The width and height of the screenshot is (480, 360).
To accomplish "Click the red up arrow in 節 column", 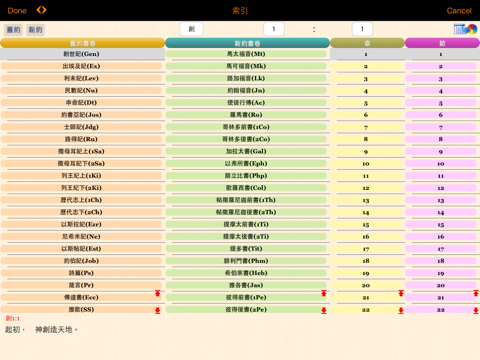I will [476, 293].
